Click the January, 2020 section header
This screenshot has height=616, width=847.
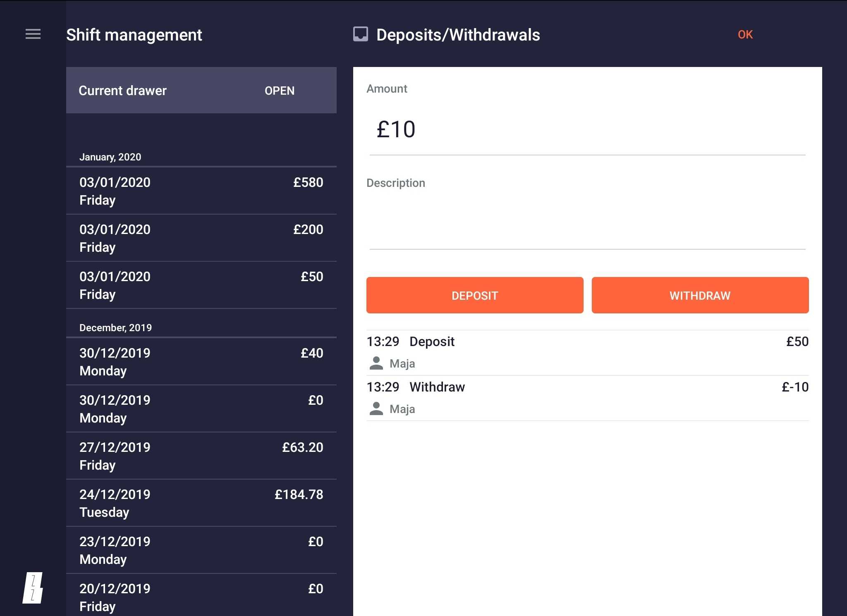pos(110,157)
